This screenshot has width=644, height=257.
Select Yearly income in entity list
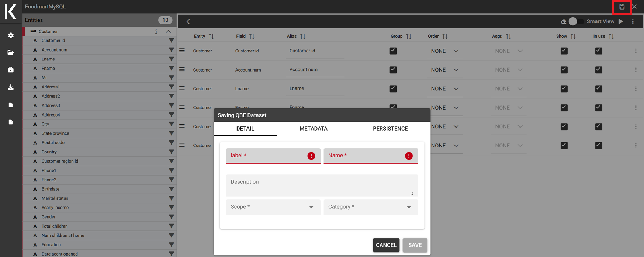point(55,208)
